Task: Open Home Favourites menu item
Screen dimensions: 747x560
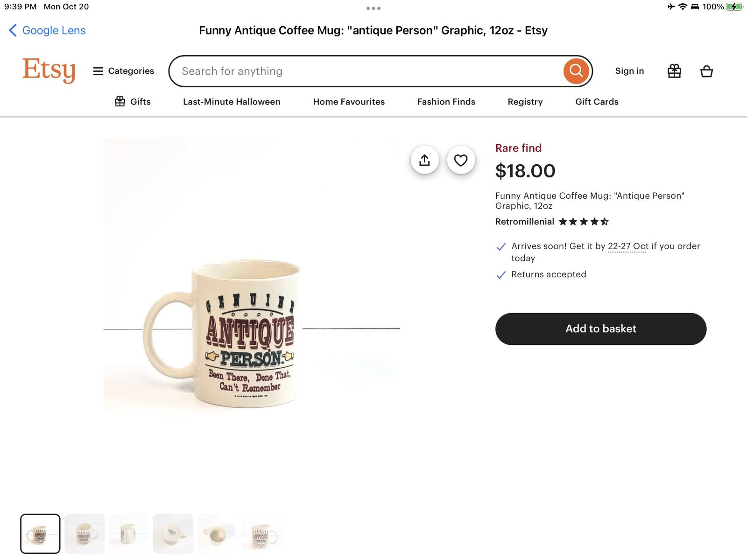Action: click(349, 102)
